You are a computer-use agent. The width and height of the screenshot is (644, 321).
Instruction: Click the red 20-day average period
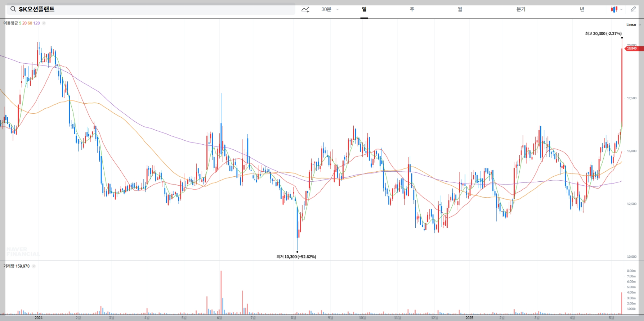pyautogui.click(x=24, y=23)
